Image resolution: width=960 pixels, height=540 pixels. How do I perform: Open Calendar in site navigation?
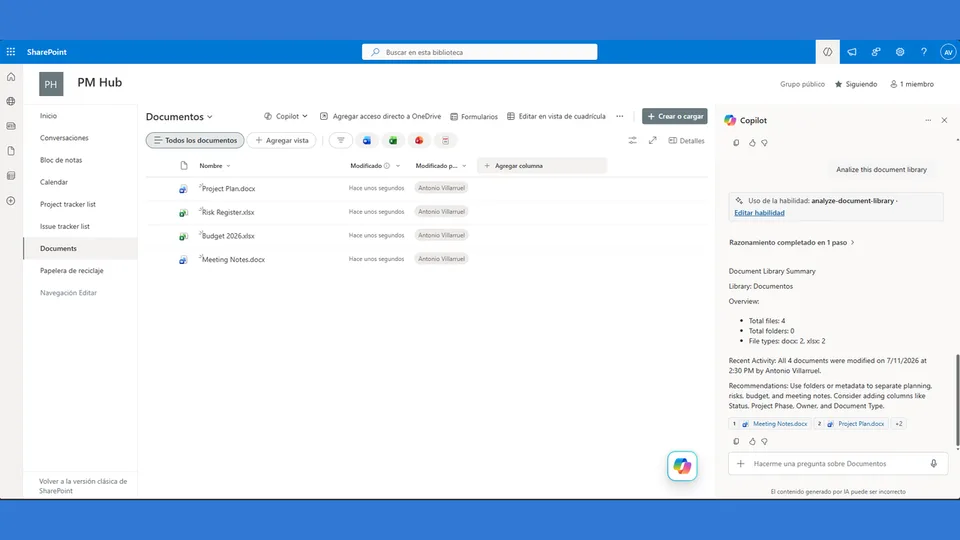tap(54, 182)
